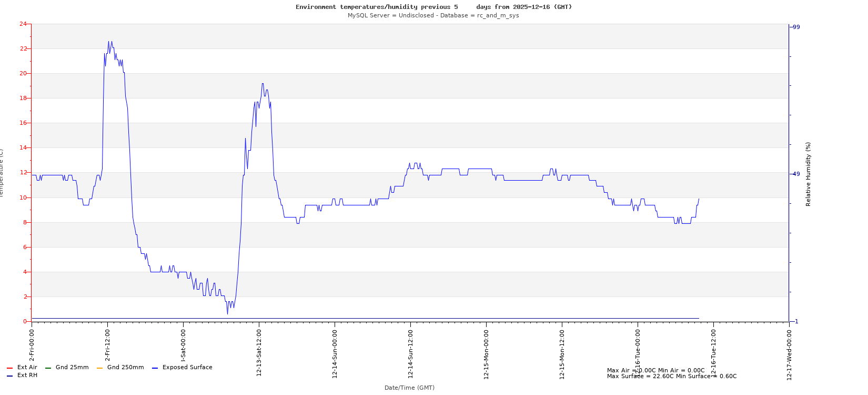
Task: Click the chart title about environment temperatures
Action: coord(433,7)
